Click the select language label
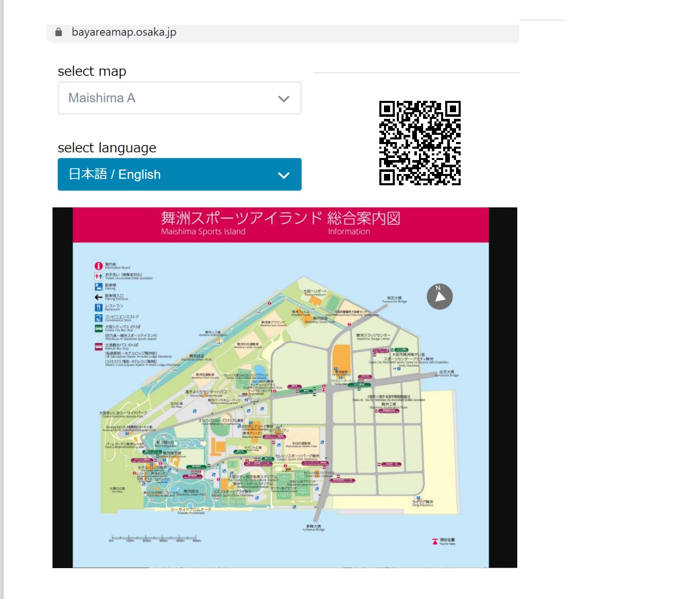 [x=107, y=148]
